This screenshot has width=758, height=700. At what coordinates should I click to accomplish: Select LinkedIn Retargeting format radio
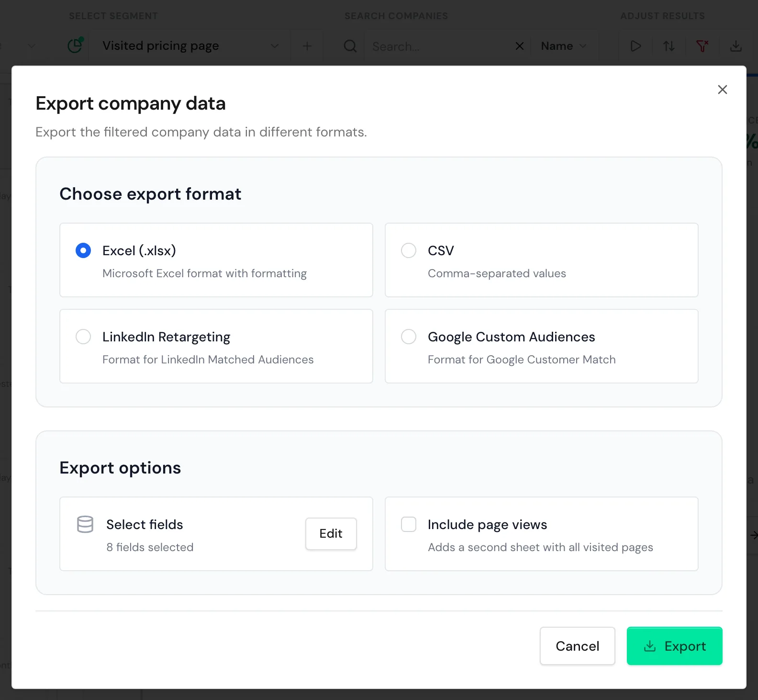(x=83, y=337)
